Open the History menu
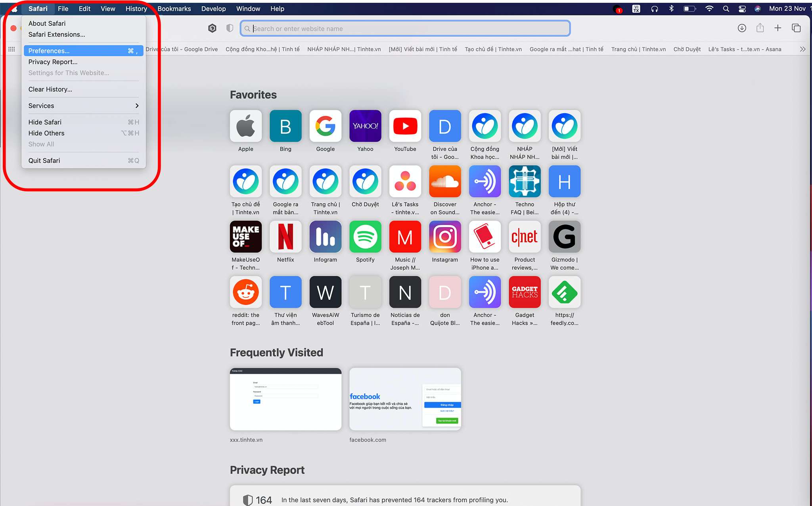 [136, 9]
